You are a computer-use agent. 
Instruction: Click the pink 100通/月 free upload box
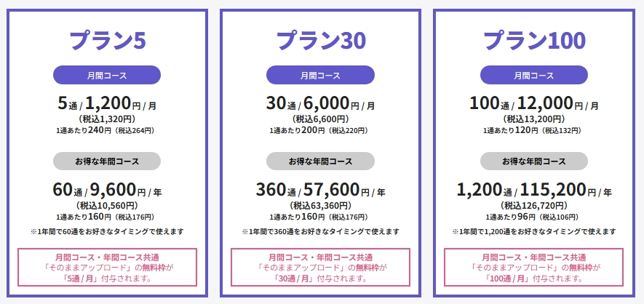tap(534, 267)
